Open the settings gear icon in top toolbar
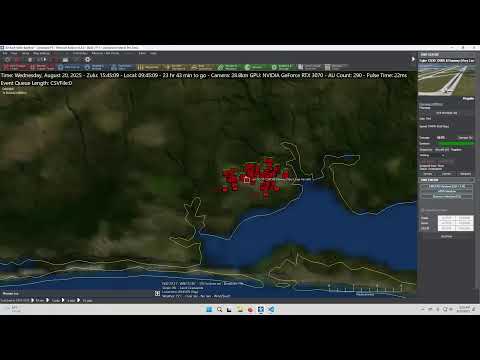The height and width of the screenshot is (360, 480). [88, 59]
